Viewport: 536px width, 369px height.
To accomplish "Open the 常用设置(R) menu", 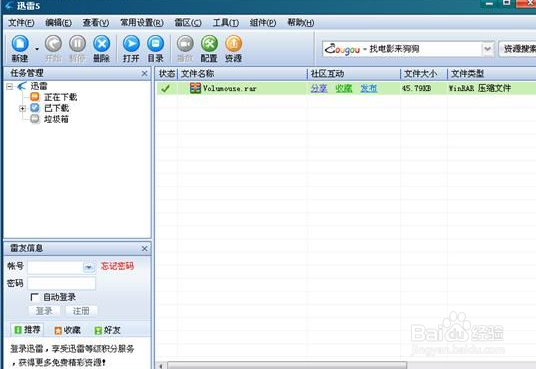I will (x=142, y=23).
